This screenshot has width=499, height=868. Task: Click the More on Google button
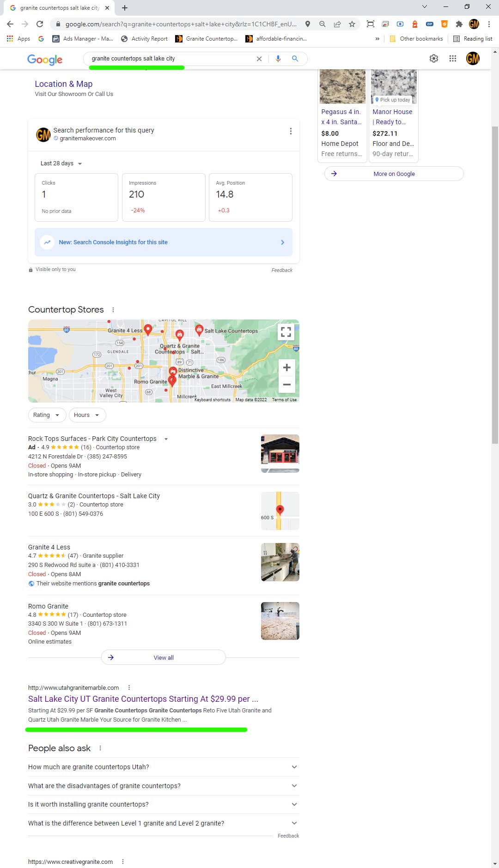[x=394, y=174]
